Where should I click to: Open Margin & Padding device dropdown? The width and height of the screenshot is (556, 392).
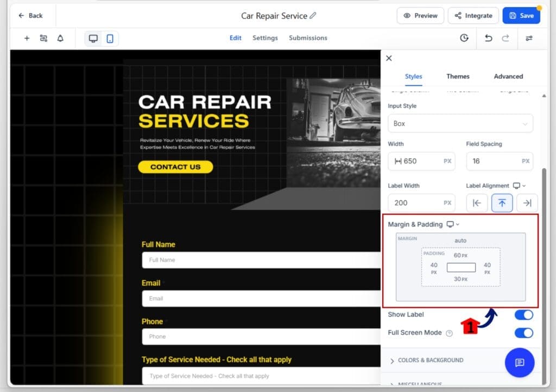pyautogui.click(x=453, y=225)
